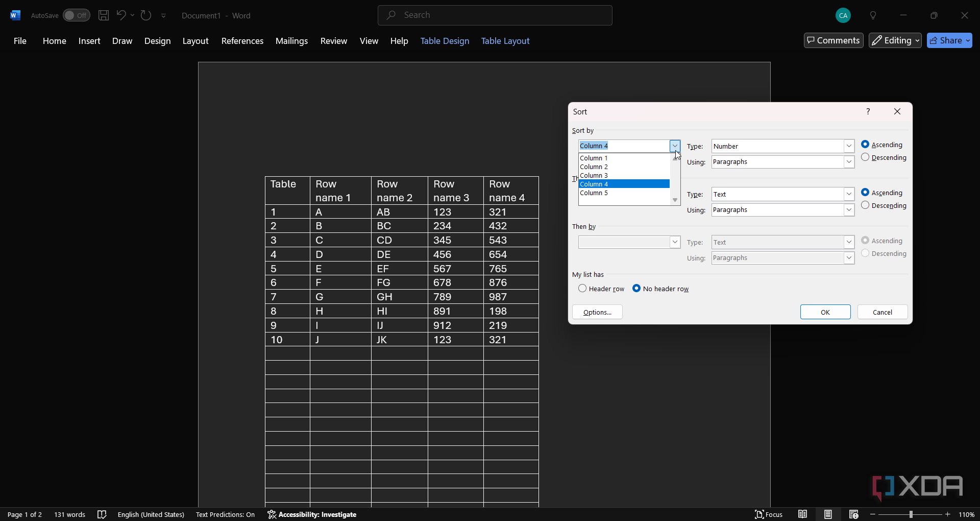
Task: Open the Editing mode dropdown
Action: 895,40
